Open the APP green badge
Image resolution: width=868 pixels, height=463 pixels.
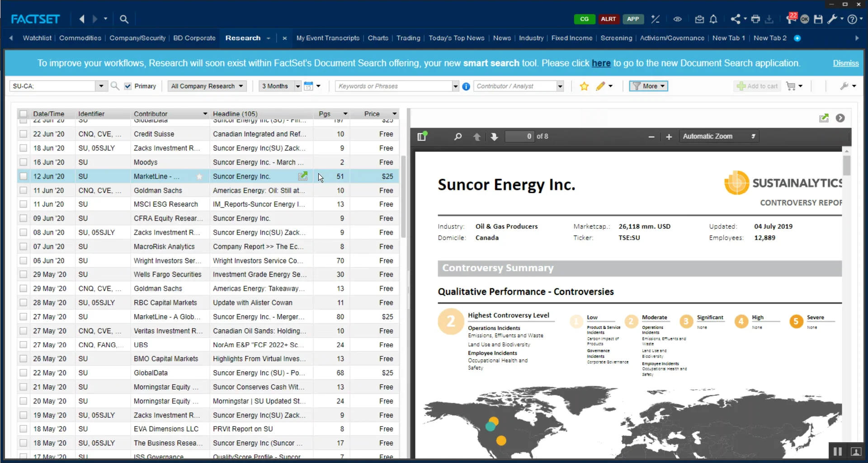point(633,19)
